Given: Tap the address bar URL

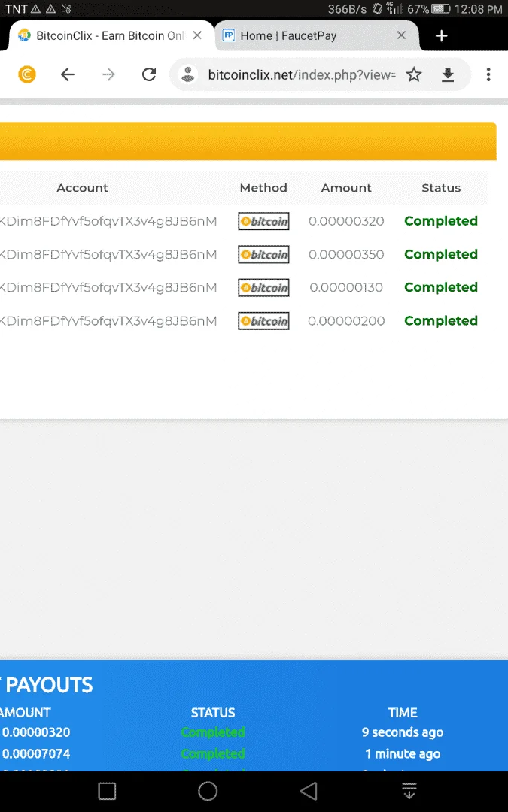Looking at the screenshot, I should point(302,75).
